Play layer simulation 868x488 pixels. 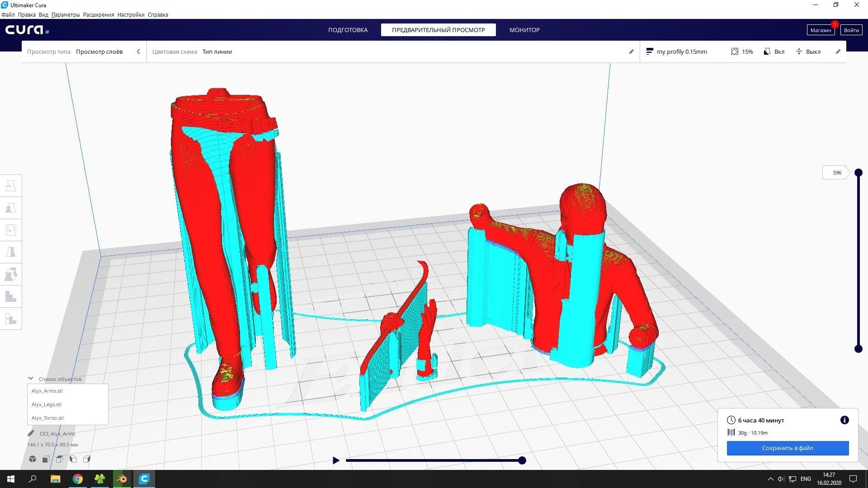click(x=335, y=460)
